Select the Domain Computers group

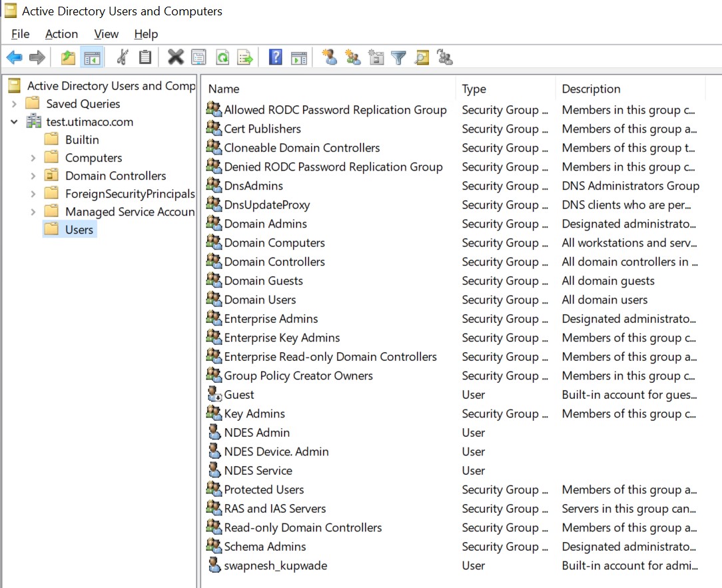click(x=274, y=242)
